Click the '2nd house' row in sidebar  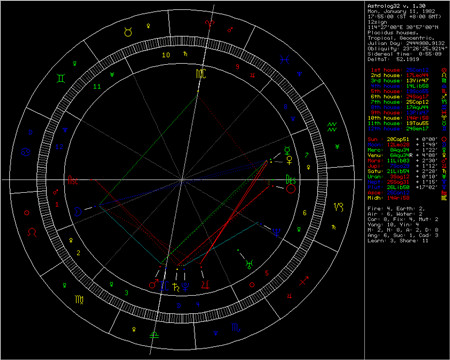click(400, 75)
